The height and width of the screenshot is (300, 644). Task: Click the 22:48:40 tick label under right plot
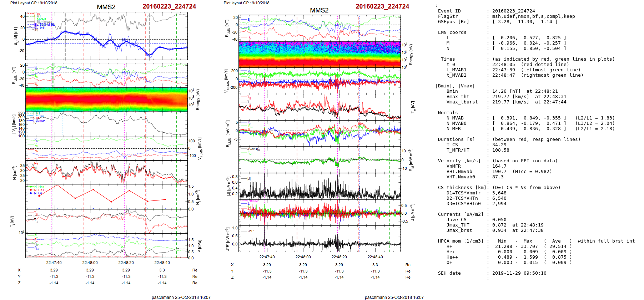[x=375, y=257]
